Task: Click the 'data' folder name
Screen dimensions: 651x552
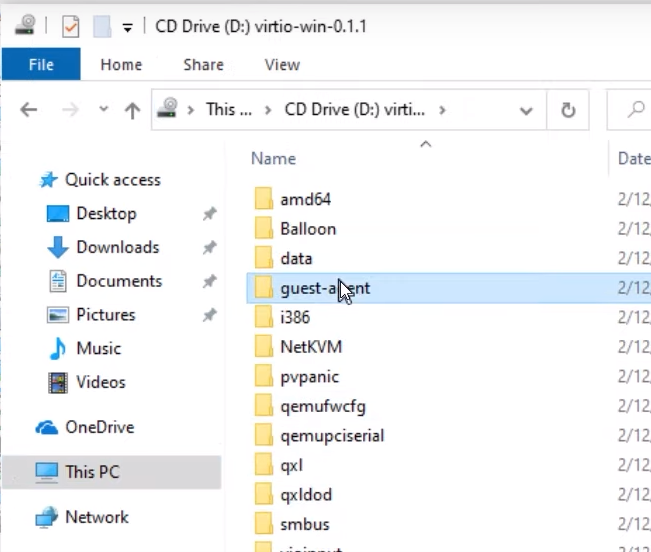Action: tap(296, 259)
